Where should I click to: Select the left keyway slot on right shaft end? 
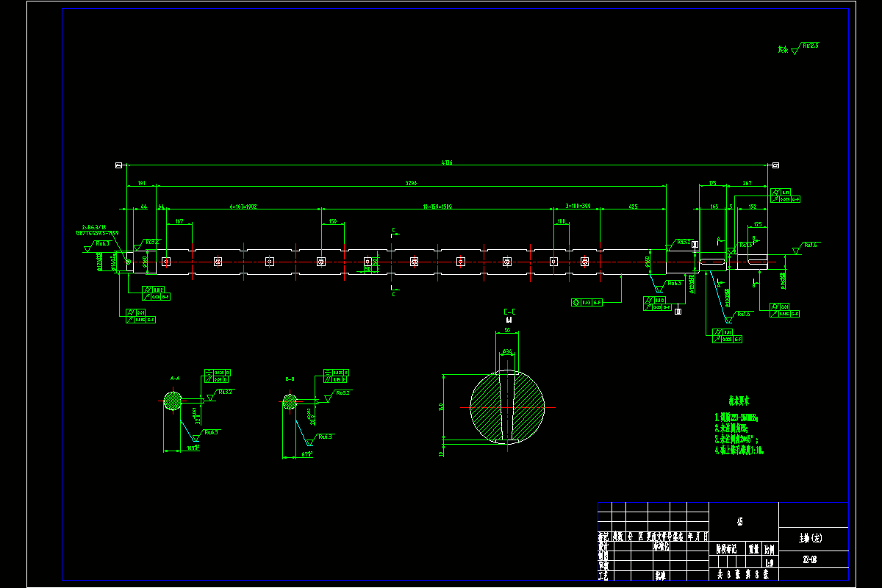coord(712,262)
